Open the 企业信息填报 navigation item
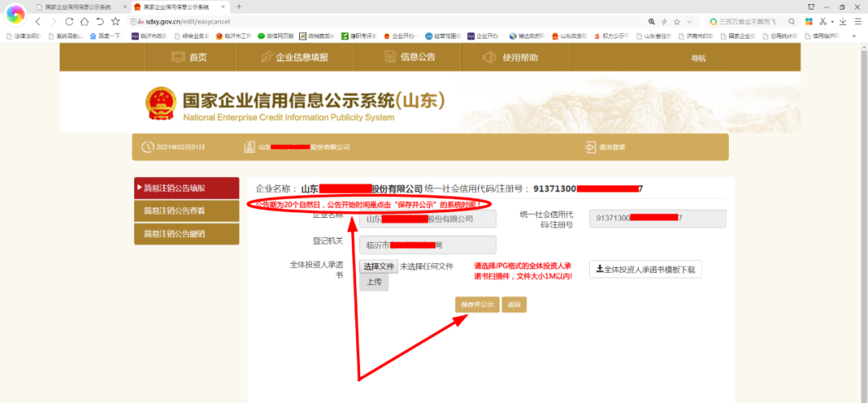The image size is (868, 403). coord(294,57)
